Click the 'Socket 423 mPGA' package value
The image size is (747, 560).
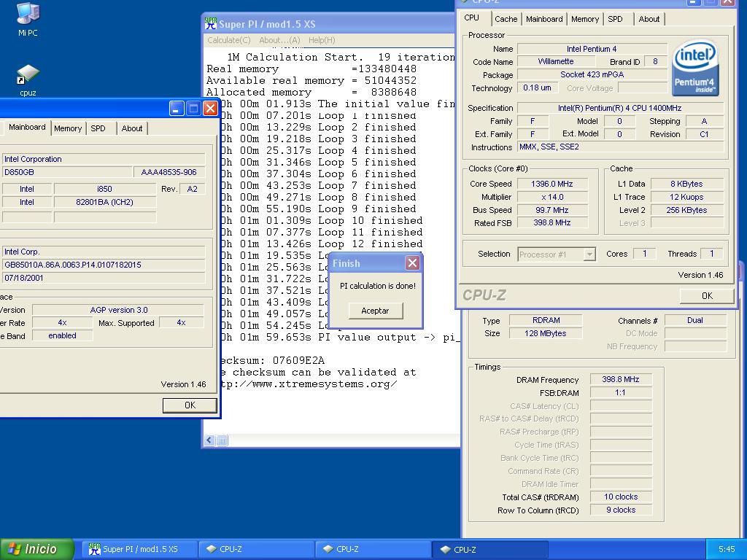pyautogui.click(x=592, y=74)
